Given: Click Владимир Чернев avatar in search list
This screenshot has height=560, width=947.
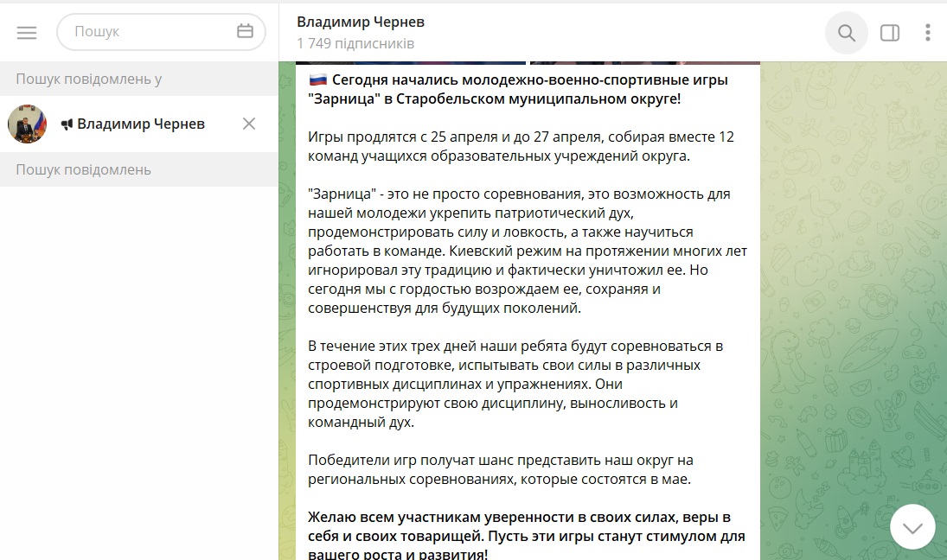Looking at the screenshot, I should pos(27,124).
